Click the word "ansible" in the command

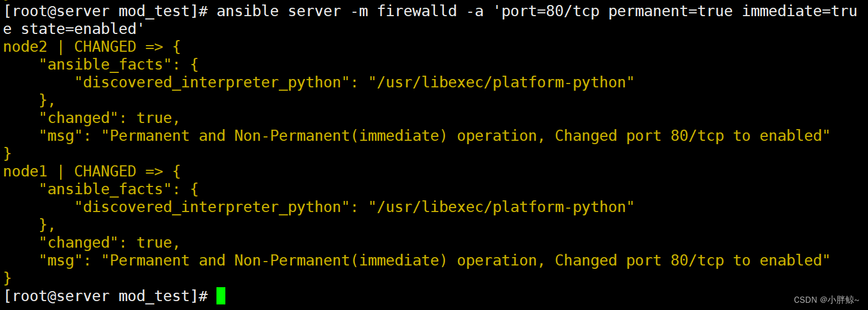(248, 11)
